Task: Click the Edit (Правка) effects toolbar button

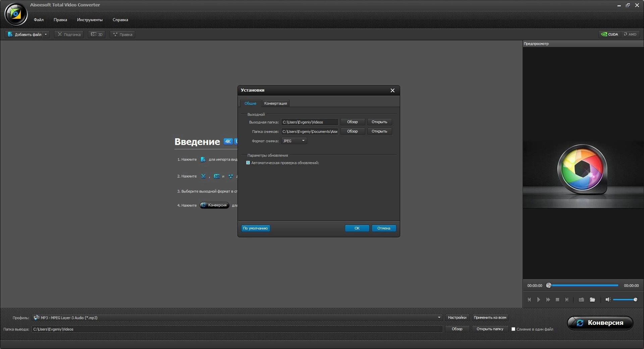Action: [x=122, y=35]
